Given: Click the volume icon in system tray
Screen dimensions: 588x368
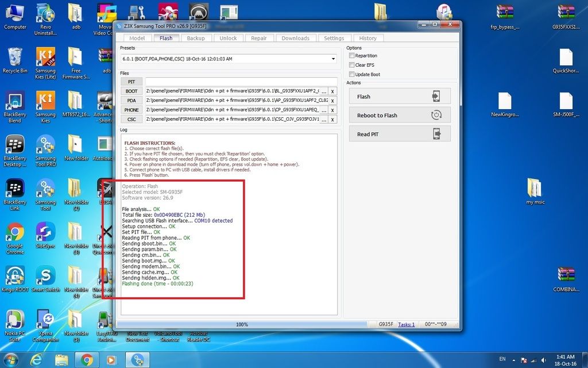Looking at the screenshot, I should coord(544,360).
